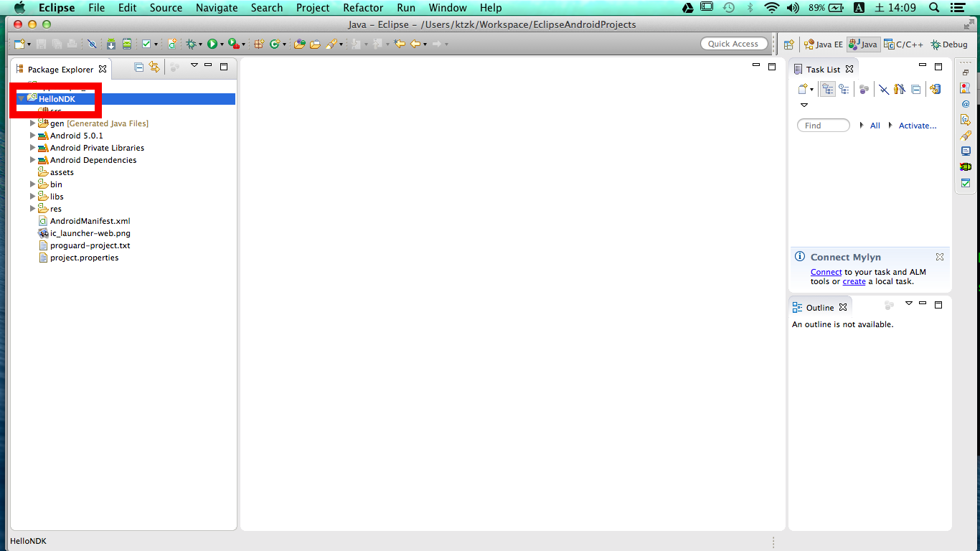This screenshot has height=551, width=980.
Task: Open the Run button dropdown arrow
Action: (222, 44)
